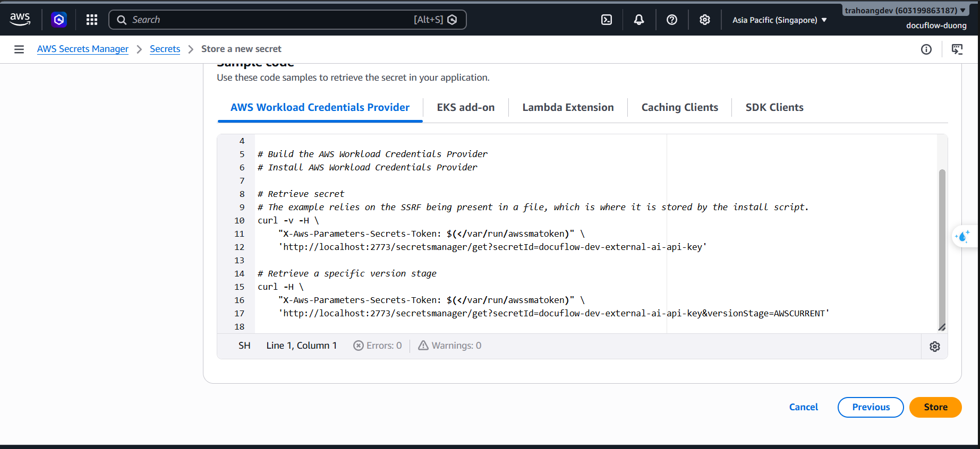Click the token header on line 11
Viewport: 980px width, 449px height.
432,234
